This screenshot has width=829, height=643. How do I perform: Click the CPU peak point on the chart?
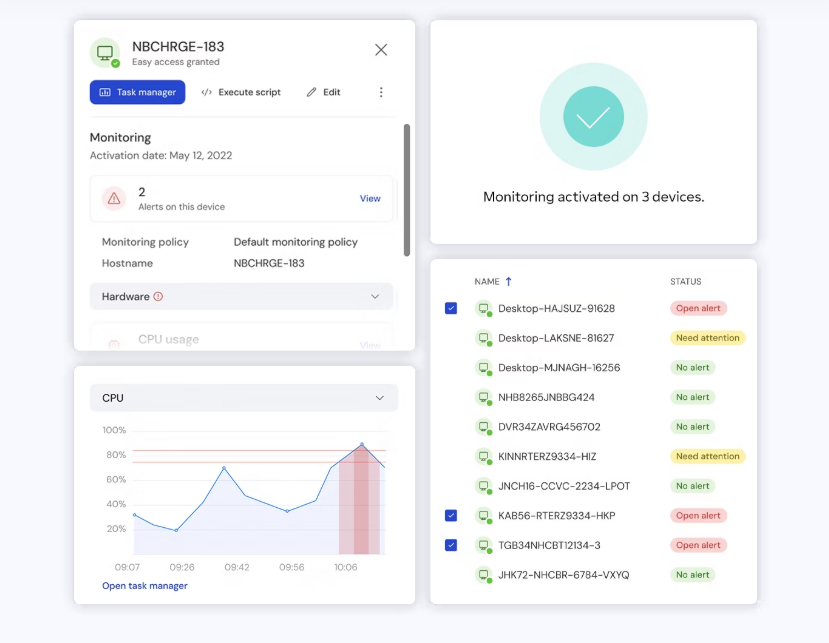tap(362, 444)
